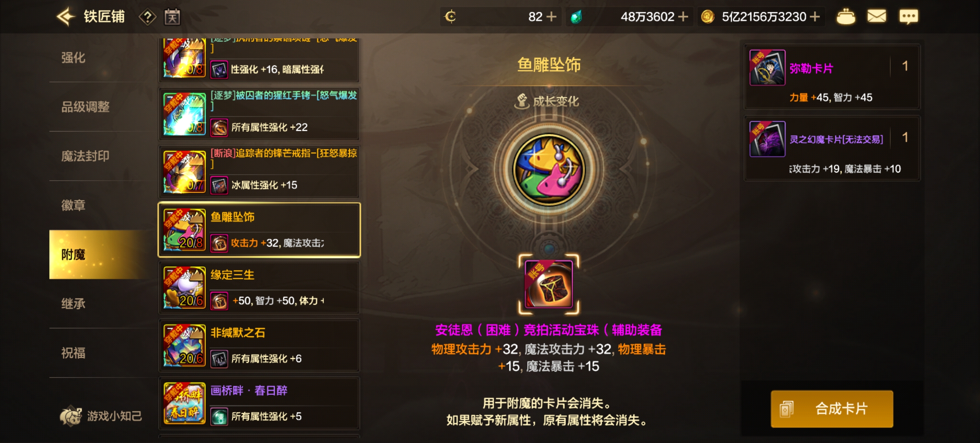This screenshot has height=443, width=980.
Task: Click the 游戏小知己 pig helper icon
Action: [x=71, y=416]
